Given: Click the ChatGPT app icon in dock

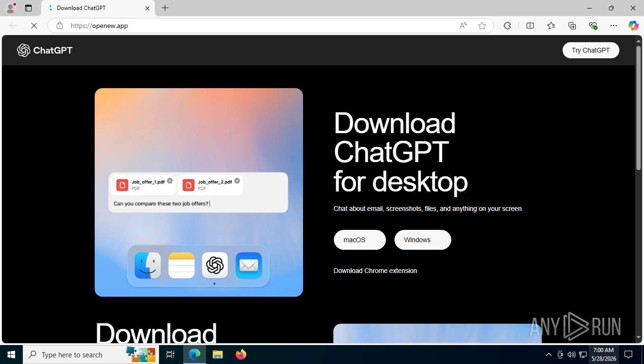Looking at the screenshot, I should (x=215, y=265).
